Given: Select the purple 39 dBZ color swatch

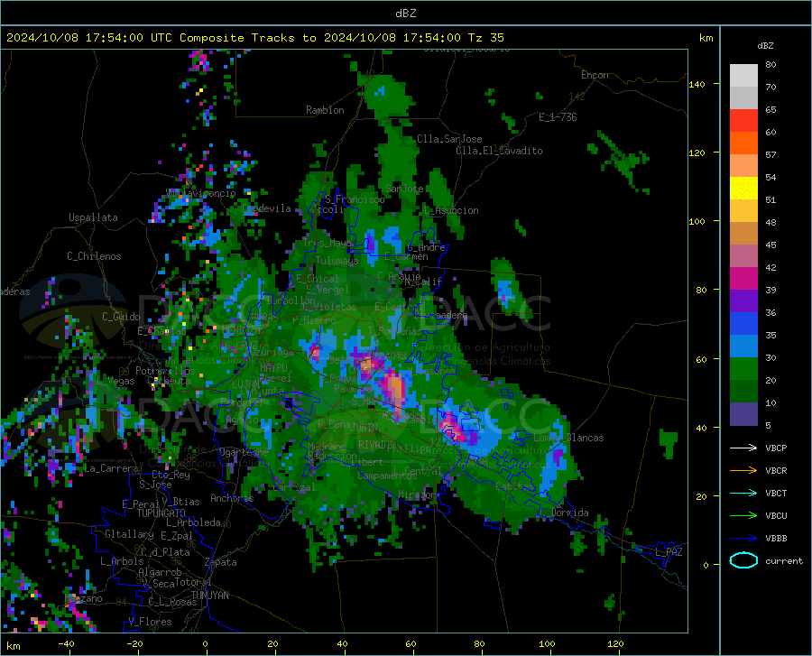Looking at the screenshot, I should pos(743,301).
